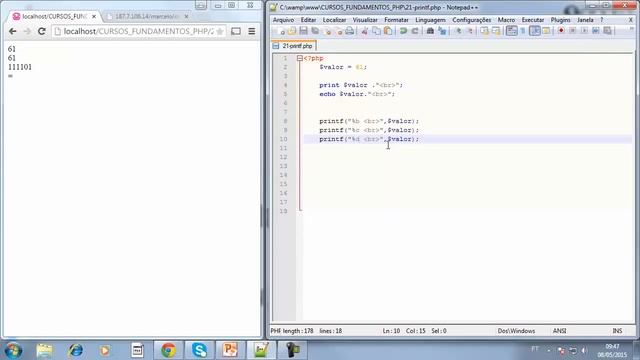Click Run Macro Multiple Times icon
This screenshot has width=640, height=360.
[x=596, y=31]
